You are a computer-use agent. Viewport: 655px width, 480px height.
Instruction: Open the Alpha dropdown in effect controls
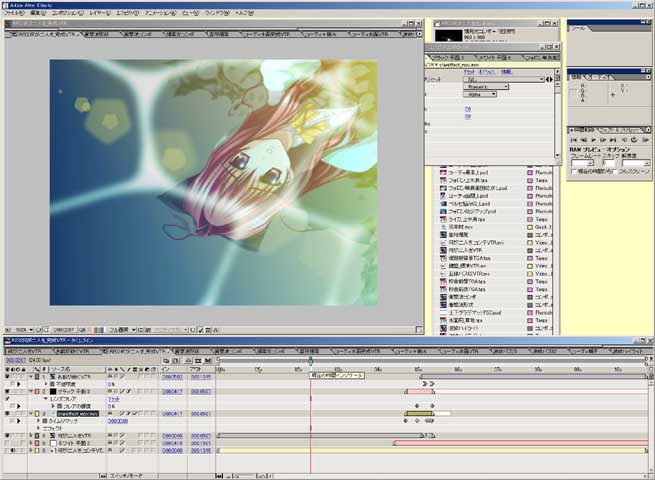(480, 94)
